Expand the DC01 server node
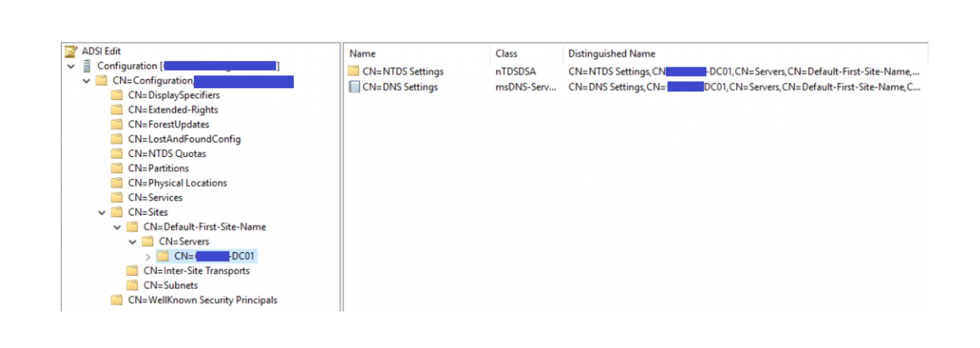Screen dimensions: 980x348 pos(148,256)
